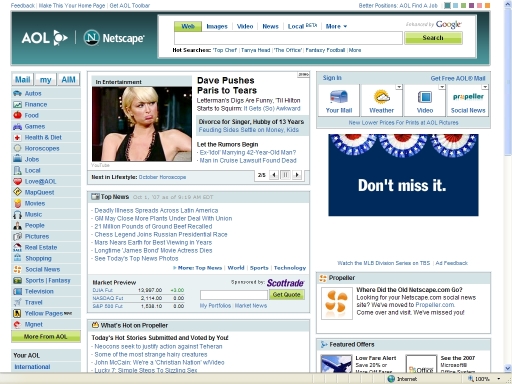512x384 pixels.
Task: Pick the orange theme color swatch
Action: [487, 6]
